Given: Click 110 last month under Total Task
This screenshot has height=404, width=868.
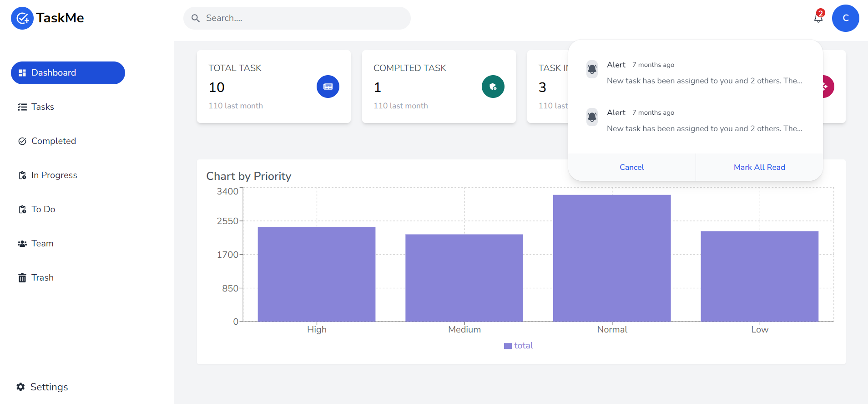Looking at the screenshot, I should click(x=236, y=106).
